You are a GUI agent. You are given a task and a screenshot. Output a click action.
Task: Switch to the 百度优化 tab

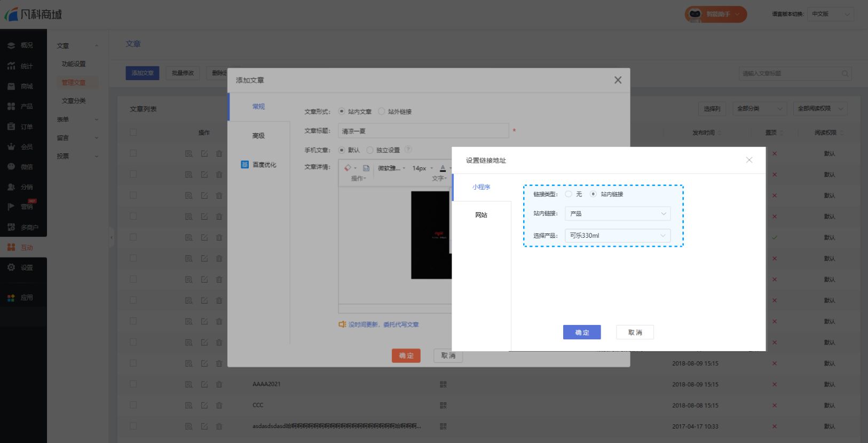tap(258, 165)
